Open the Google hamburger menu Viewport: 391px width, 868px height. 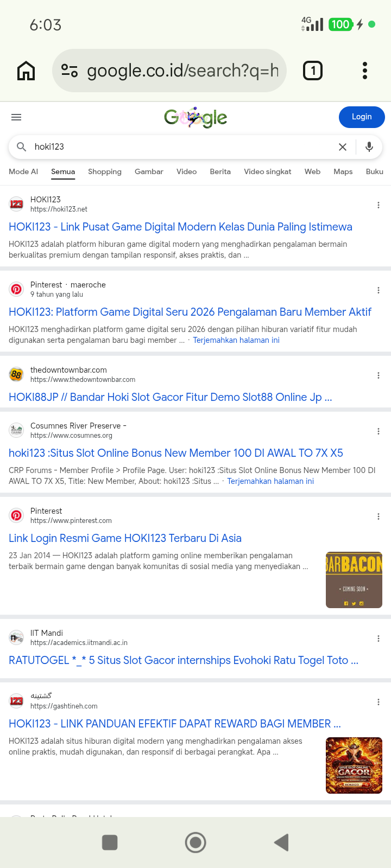tap(16, 117)
